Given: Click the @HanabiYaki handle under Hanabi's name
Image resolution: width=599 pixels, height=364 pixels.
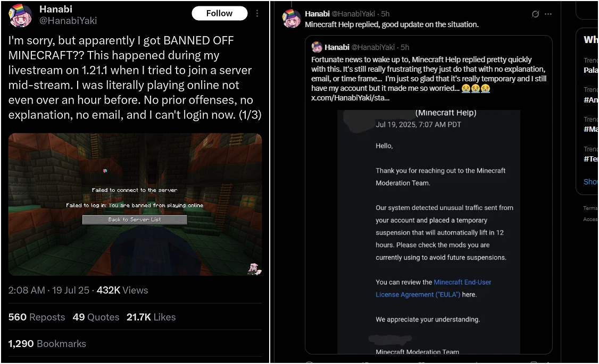Looking at the screenshot, I should (68, 21).
